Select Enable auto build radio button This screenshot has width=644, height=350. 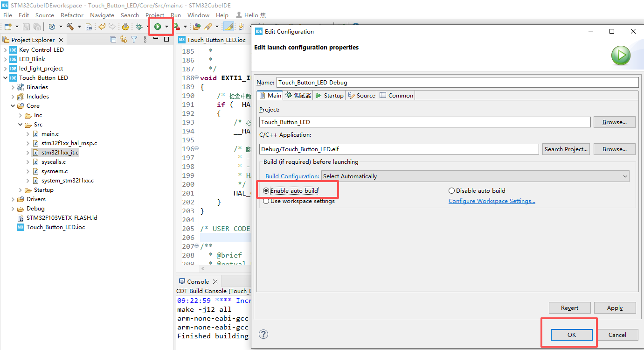coord(266,191)
